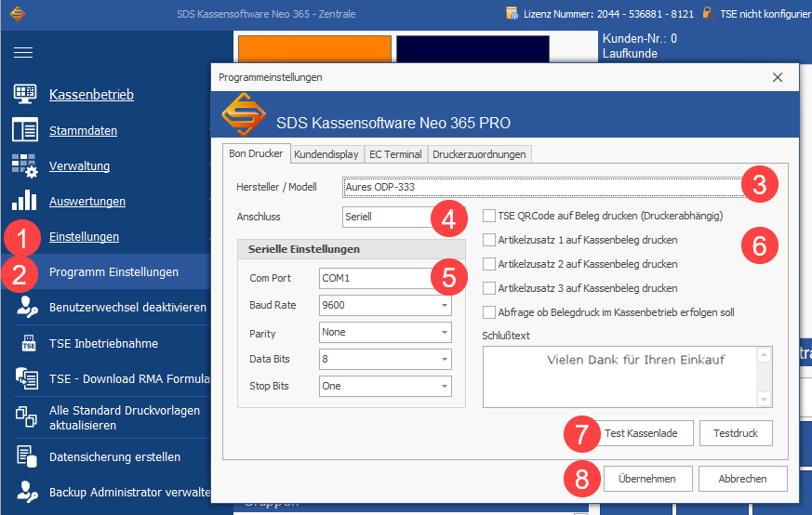812x515 pixels.
Task: Click the Datensicherung erstellen icon
Action: 26,456
